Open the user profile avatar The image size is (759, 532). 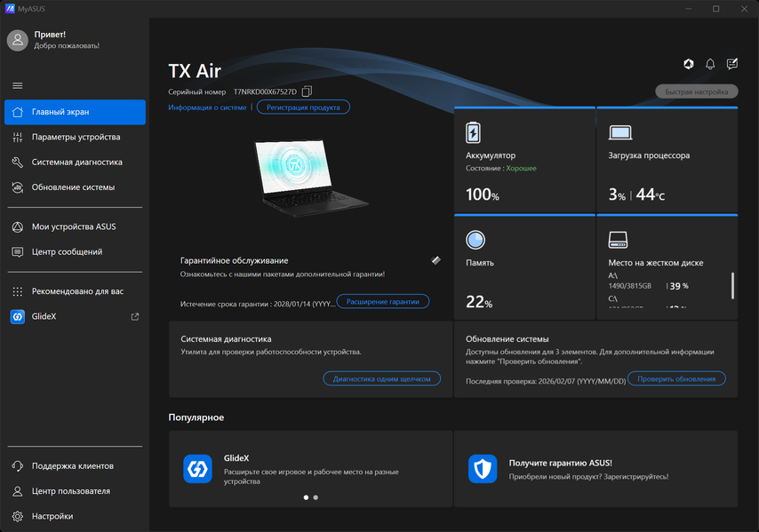(x=18, y=40)
